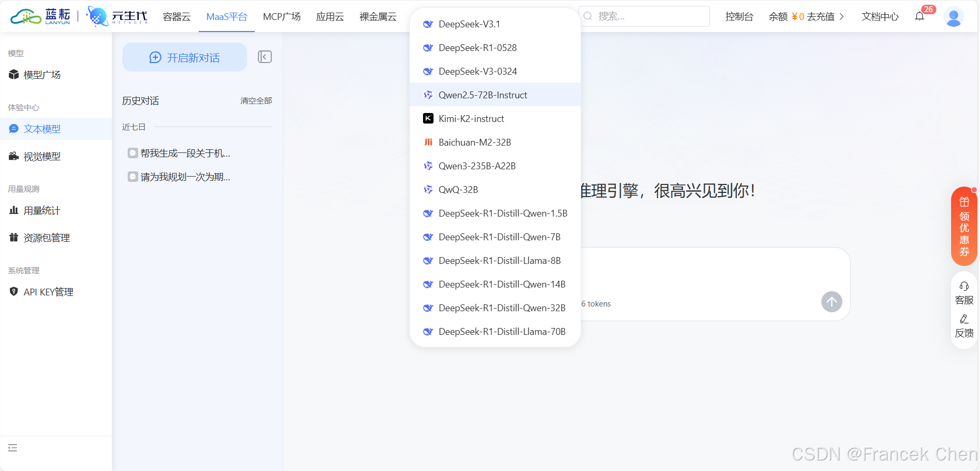Pick DeepSeek-R1-Distill-Qwen-32B option
This screenshot has height=471, width=980.
[495, 308]
